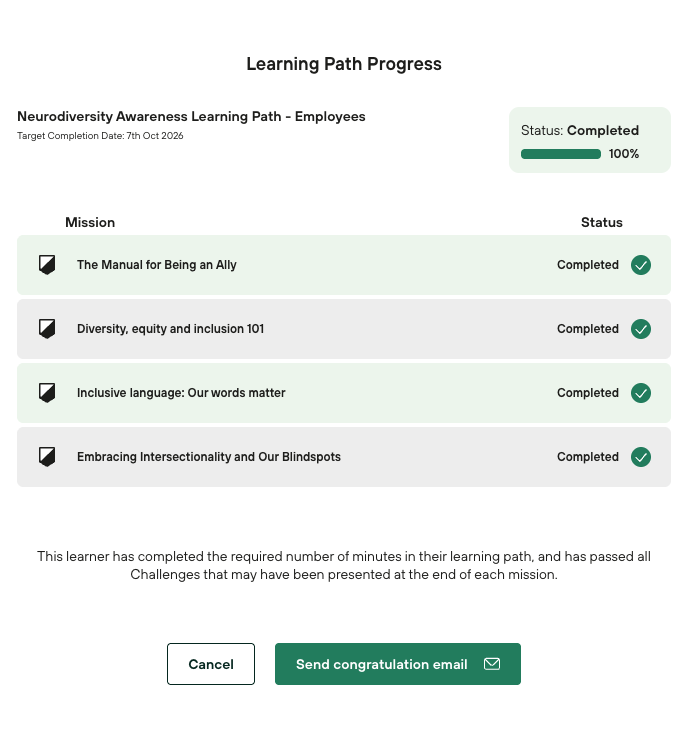This screenshot has height=734, width=694.
Task: Click the envelope icon on the send button
Action: pos(491,664)
